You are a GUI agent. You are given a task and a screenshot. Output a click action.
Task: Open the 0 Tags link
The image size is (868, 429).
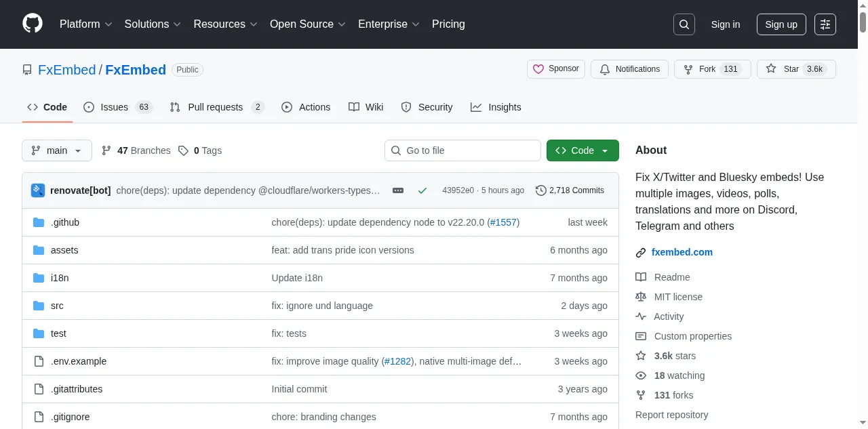[x=200, y=150]
